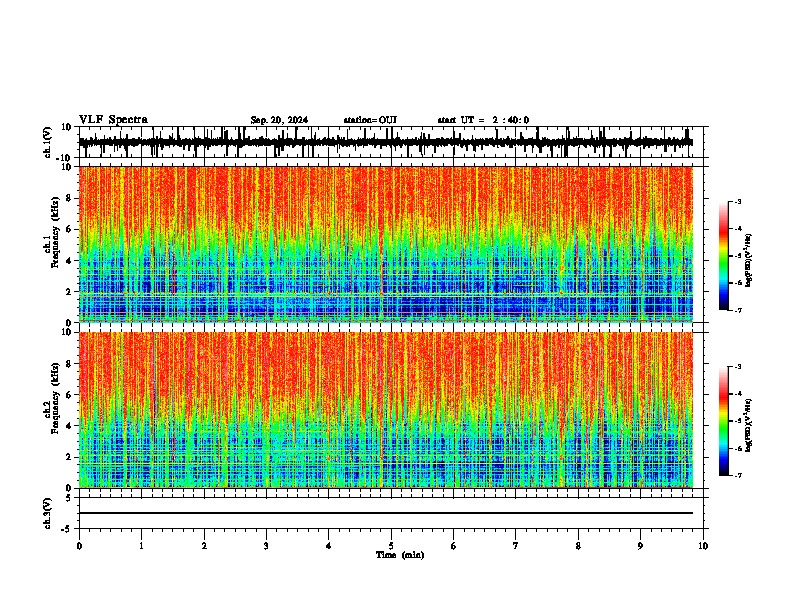Click the "-3" label on ch.1 color bar
Image resolution: width=792 pixels, height=612 pixels.
coord(737,201)
